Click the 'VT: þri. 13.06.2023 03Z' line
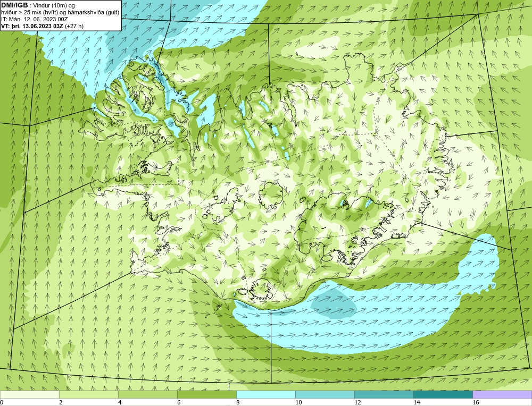This screenshot has width=532, height=406. click(x=43, y=26)
